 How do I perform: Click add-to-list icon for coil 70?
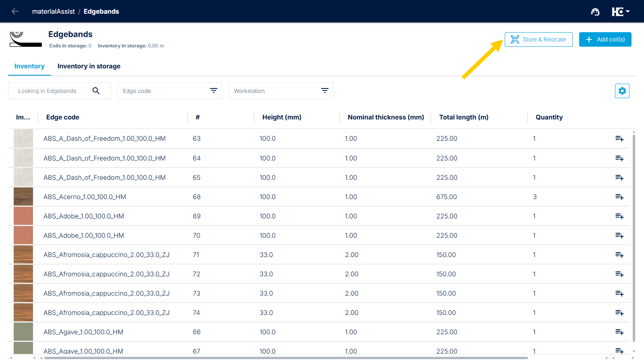tap(619, 236)
